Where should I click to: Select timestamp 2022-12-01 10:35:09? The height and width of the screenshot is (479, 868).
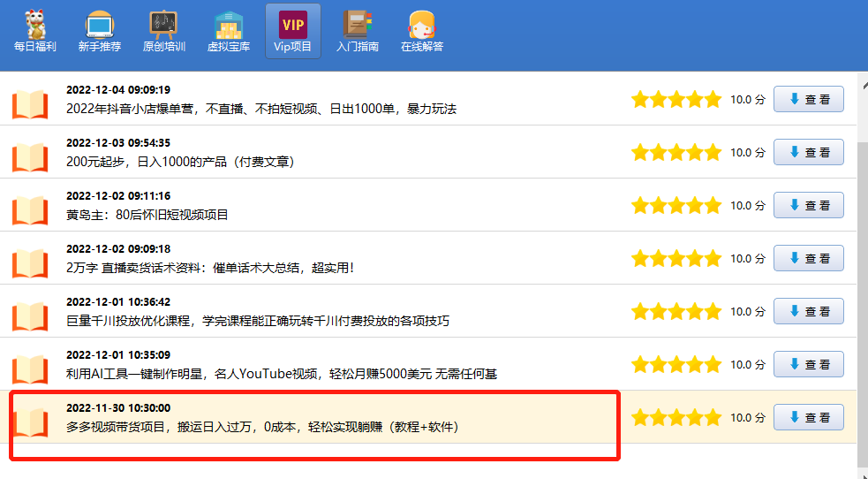coord(118,355)
